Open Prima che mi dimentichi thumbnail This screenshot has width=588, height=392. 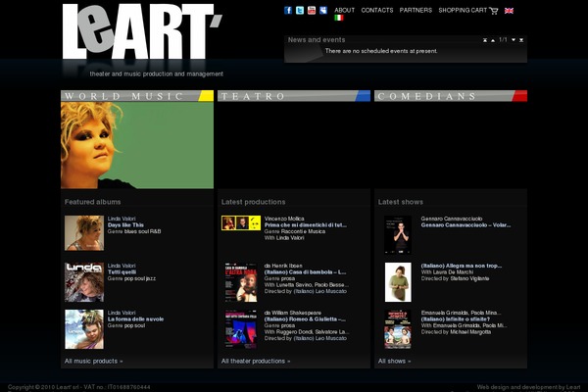pos(241,222)
